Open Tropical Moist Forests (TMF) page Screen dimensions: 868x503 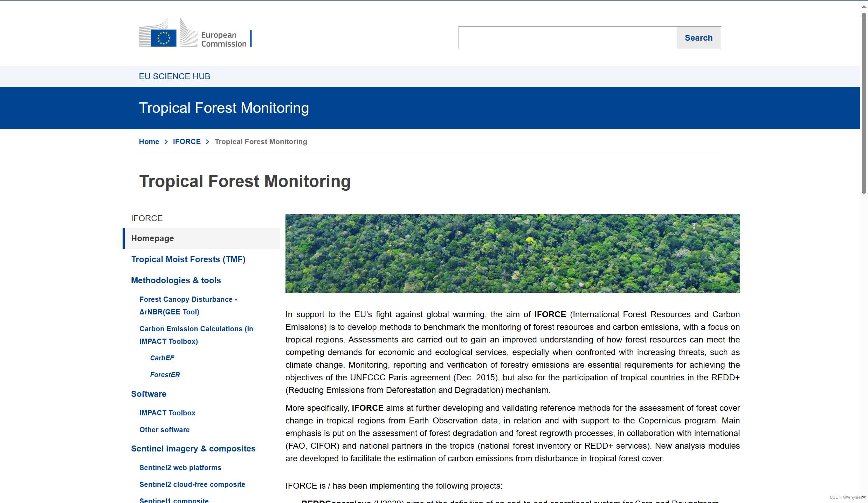188,259
